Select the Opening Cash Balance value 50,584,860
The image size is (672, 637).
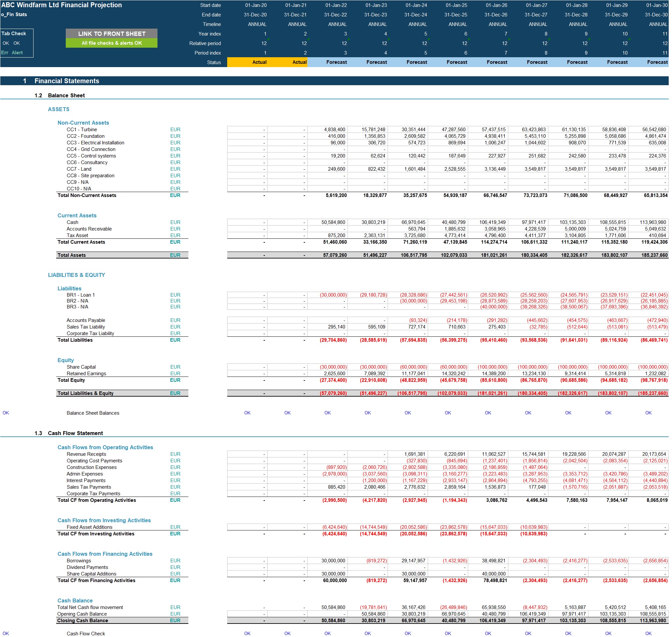(x=373, y=614)
